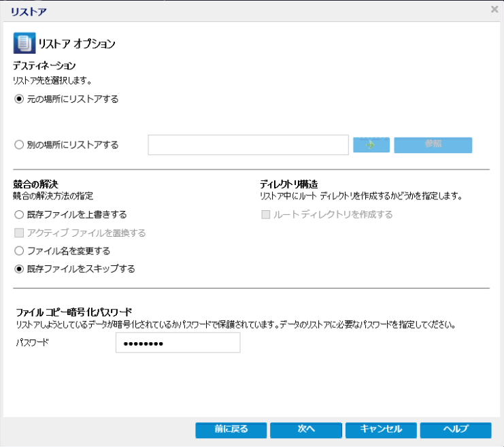Choose 既存ファイルをスキップする option
504x447 pixels.
(19, 269)
